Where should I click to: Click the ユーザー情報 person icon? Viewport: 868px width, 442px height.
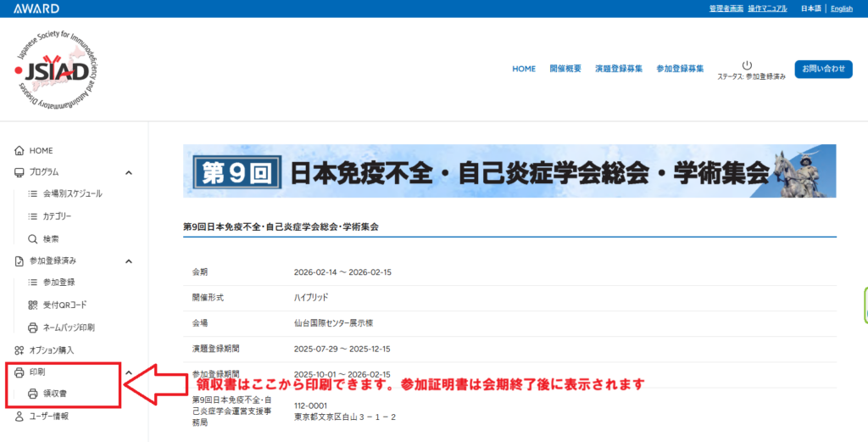19,417
